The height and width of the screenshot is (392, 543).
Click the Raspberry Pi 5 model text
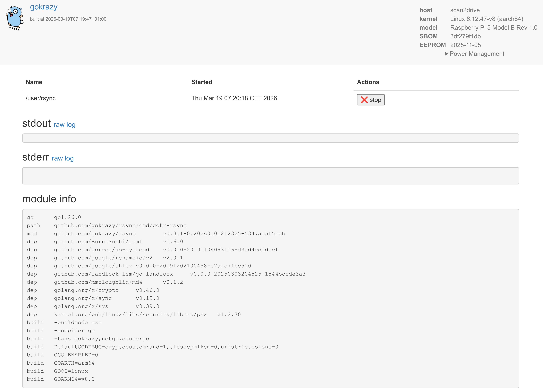[494, 28]
